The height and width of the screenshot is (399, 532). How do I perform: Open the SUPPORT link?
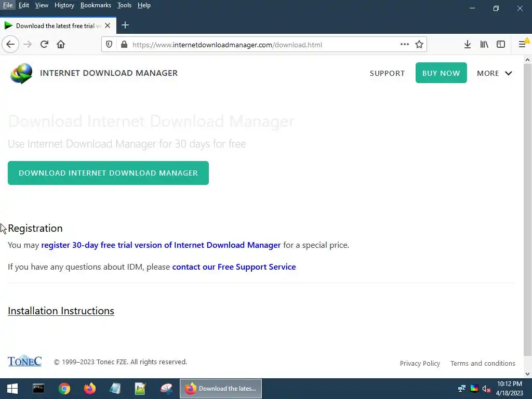[387, 73]
